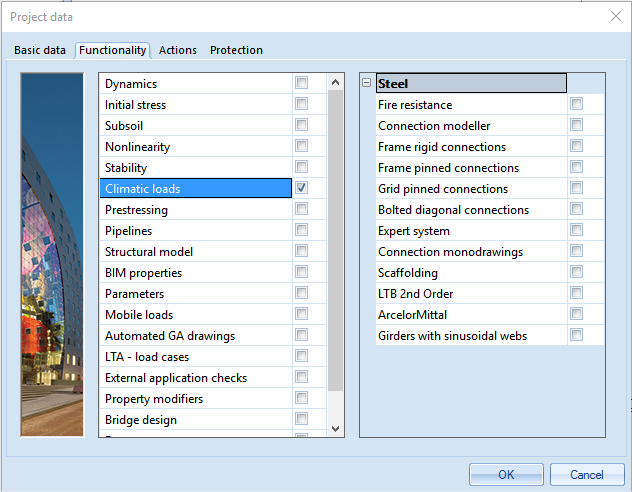Open the Actions tab
The width and height of the screenshot is (632, 492).
[178, 50]
